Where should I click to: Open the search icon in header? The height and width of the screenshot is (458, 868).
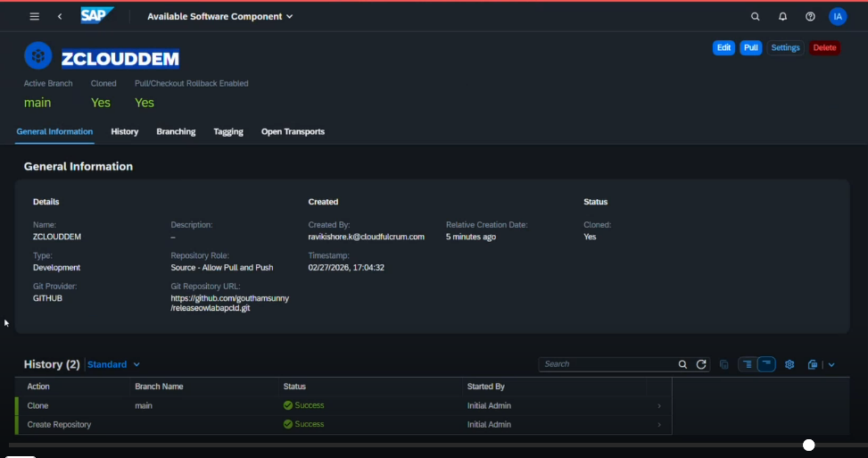(x=756, y=16)
